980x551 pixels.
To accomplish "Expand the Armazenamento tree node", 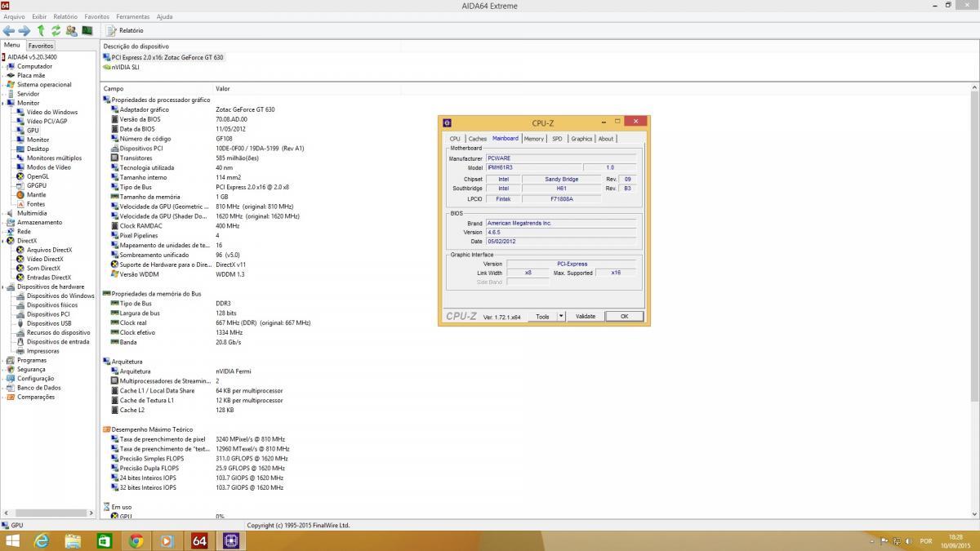I will coord(3,222).
